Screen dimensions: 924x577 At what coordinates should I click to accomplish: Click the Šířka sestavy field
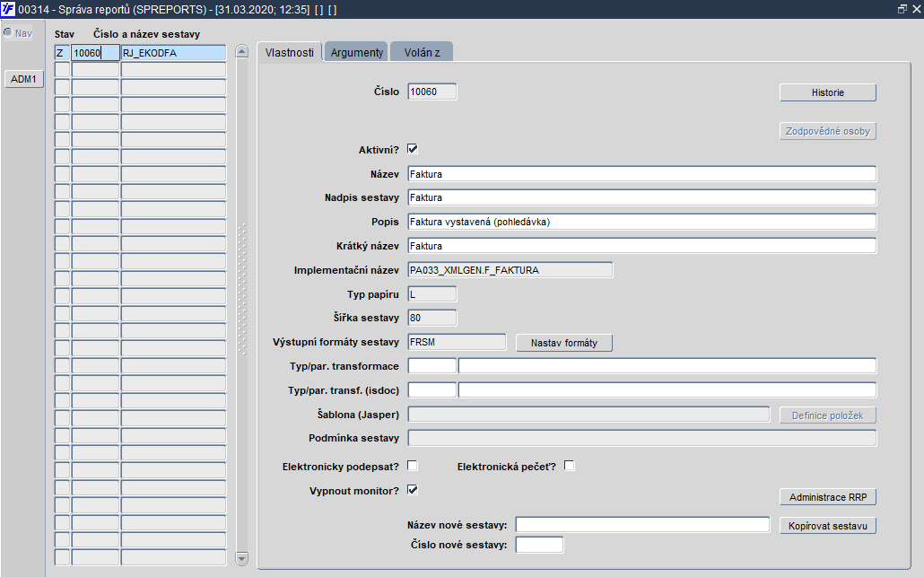(x=431, y=318)
